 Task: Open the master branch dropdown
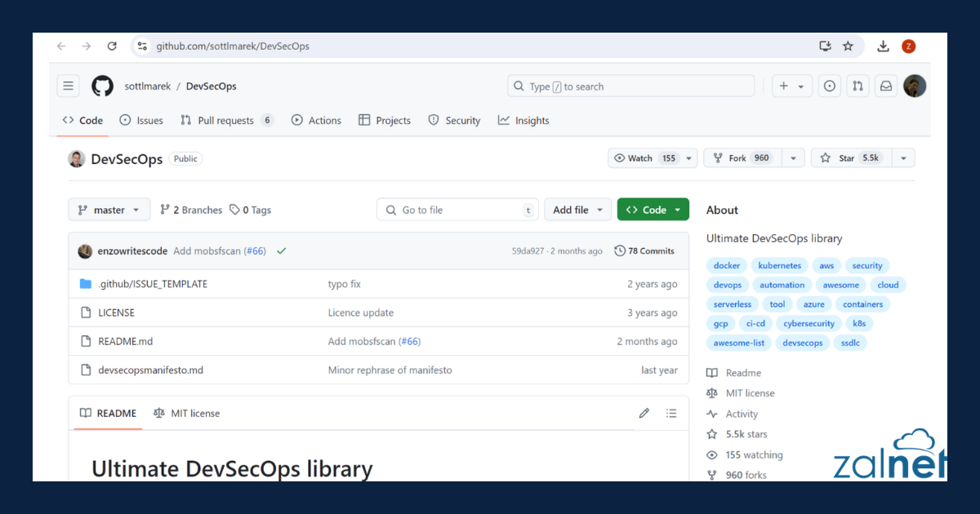coord(109,210)
